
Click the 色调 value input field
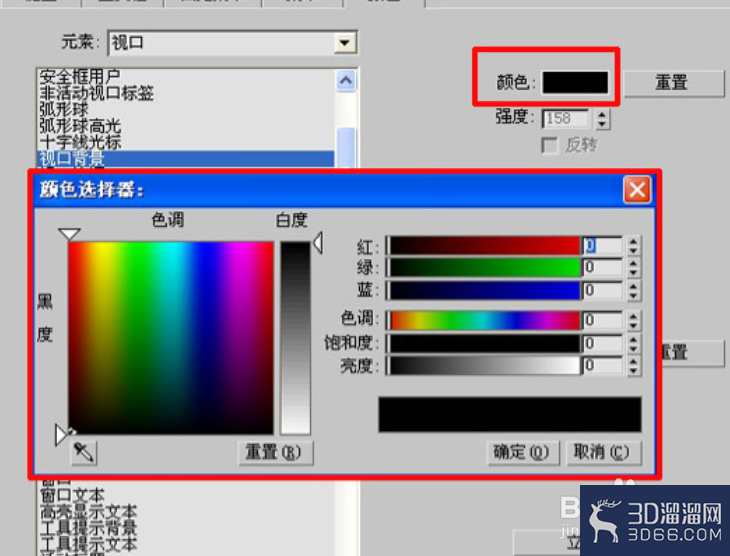pos(602,320)
